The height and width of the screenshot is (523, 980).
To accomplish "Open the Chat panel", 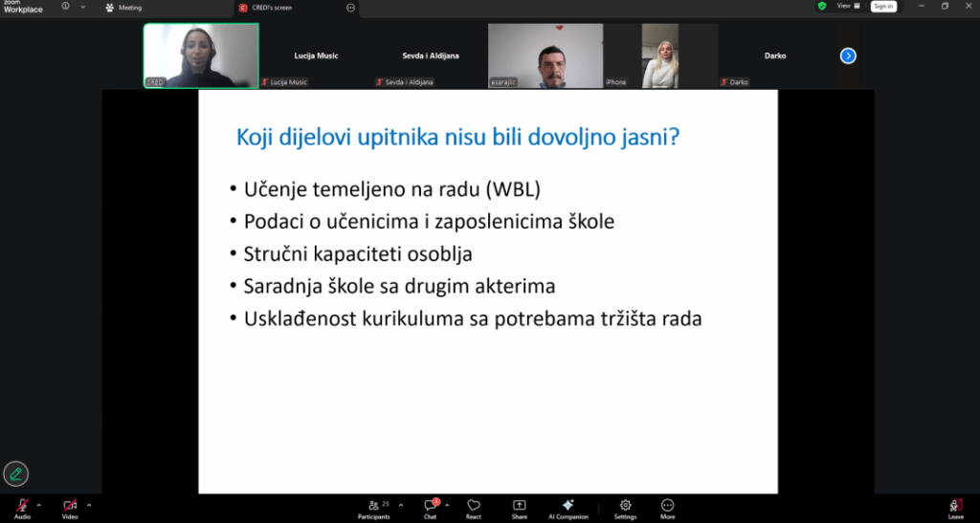I will pyautogui.click(x=431, y=509).
